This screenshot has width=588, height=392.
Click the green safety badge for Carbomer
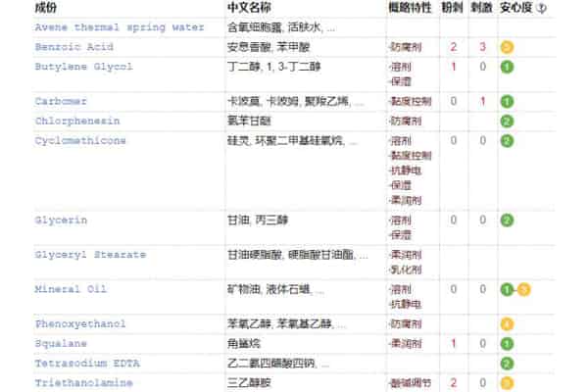[507, 102]
